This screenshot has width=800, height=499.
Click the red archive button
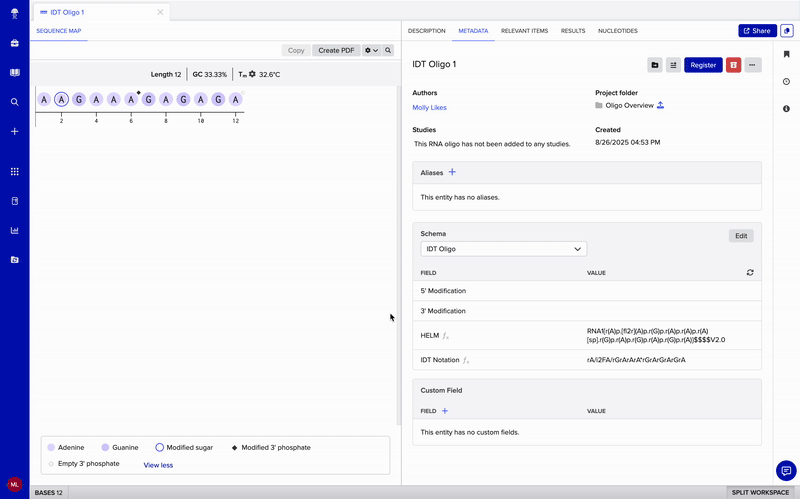tap(733, 65)
